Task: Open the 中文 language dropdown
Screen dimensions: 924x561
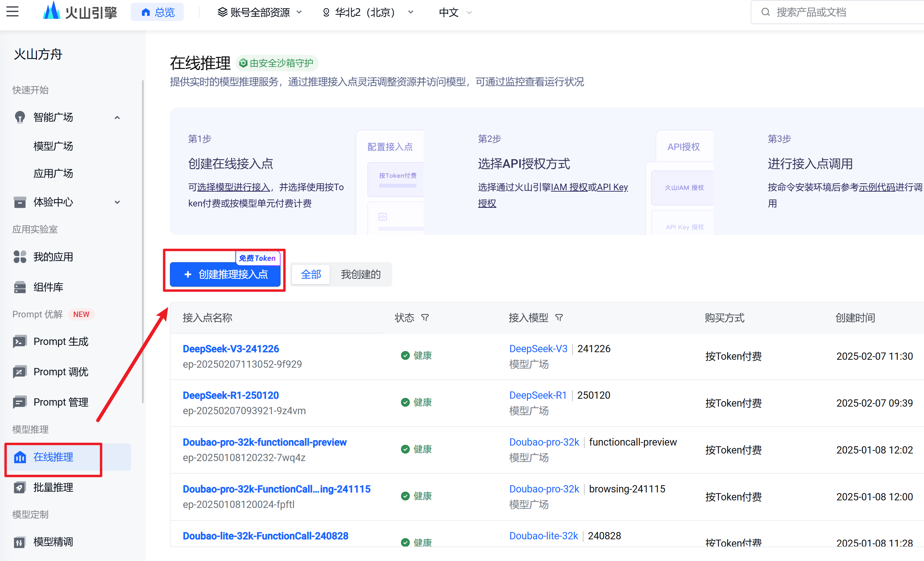Action: (x=455, y=12)
